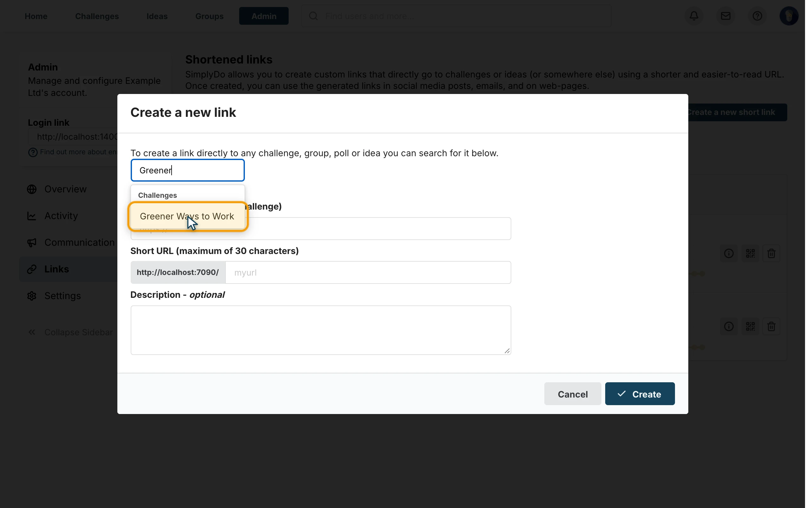This screenshot has width=812, height=508.
Task: Focus the Find users and more search
Action: point(456,16)
